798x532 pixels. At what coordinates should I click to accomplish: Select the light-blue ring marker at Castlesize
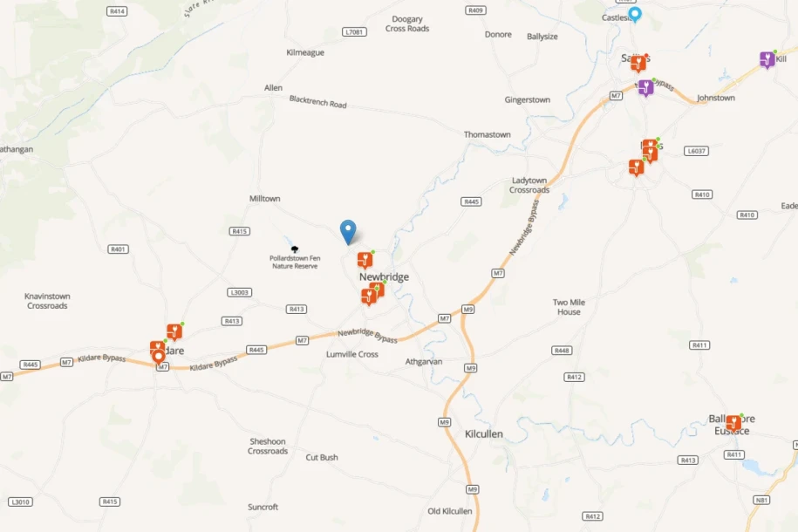click(x=635, y=14)
